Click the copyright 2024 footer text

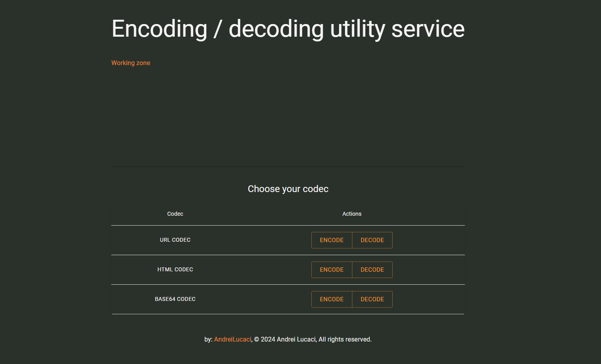[x=285, y=340]
